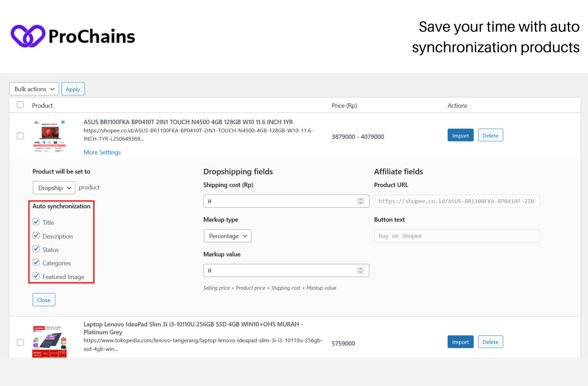Click the Close settings button
The image size is (588, 386).
tap(44, 300)
